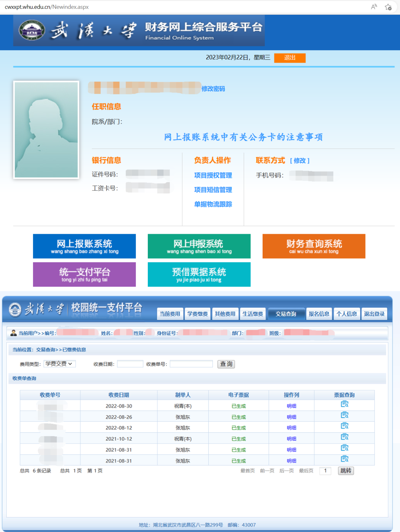Open 网上报账系统 tile

point(84,246)
